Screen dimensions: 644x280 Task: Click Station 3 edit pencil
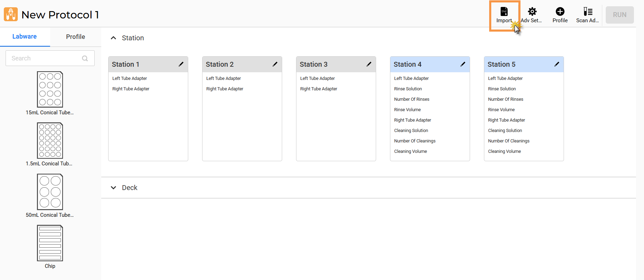369,64
